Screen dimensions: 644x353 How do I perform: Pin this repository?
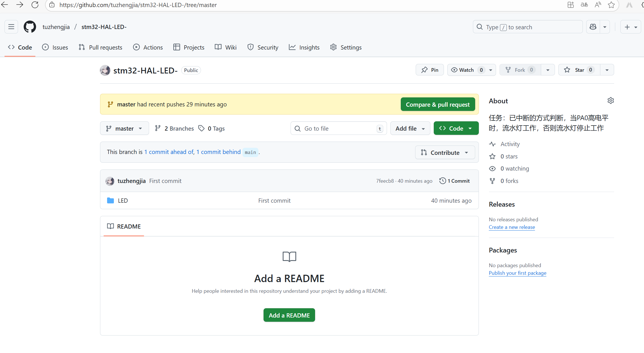(430, 70)
